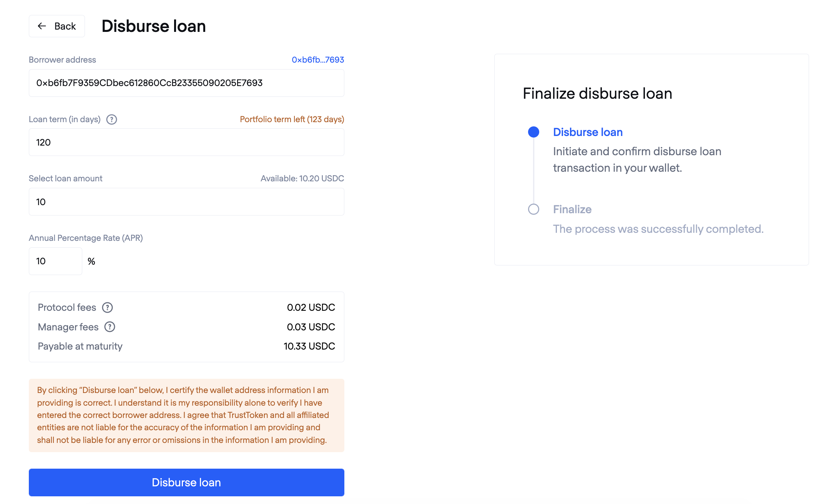Select the empty Finalize step circle
824x504 pixels.
coord(533,209)
